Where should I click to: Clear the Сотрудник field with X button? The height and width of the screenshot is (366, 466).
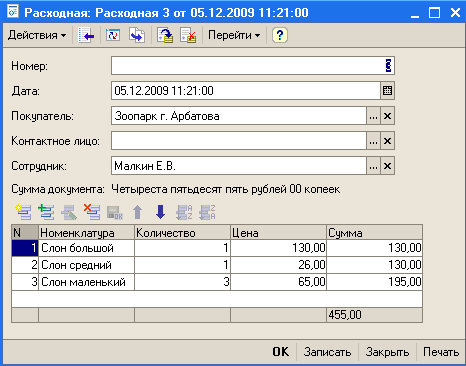[x=387, y=166]
